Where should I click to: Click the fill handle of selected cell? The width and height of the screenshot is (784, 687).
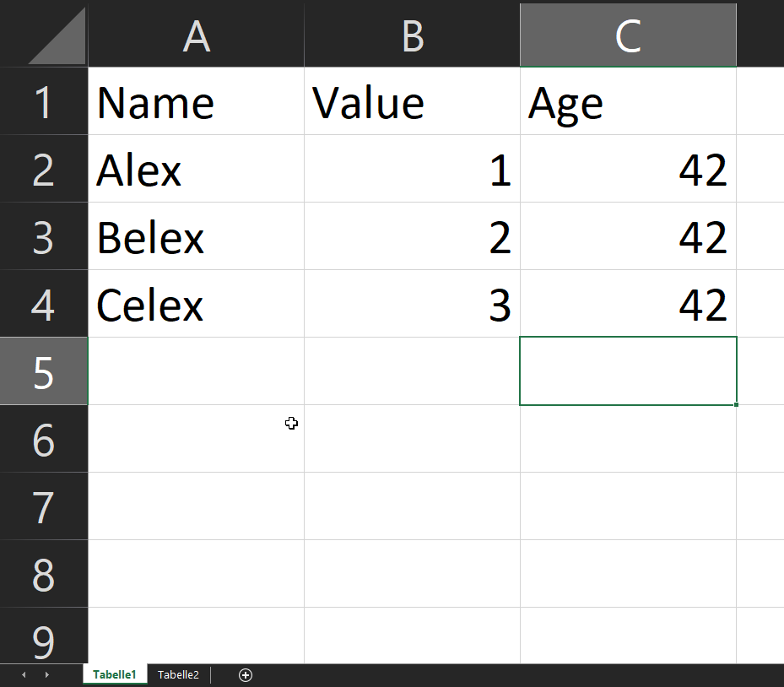737,405
